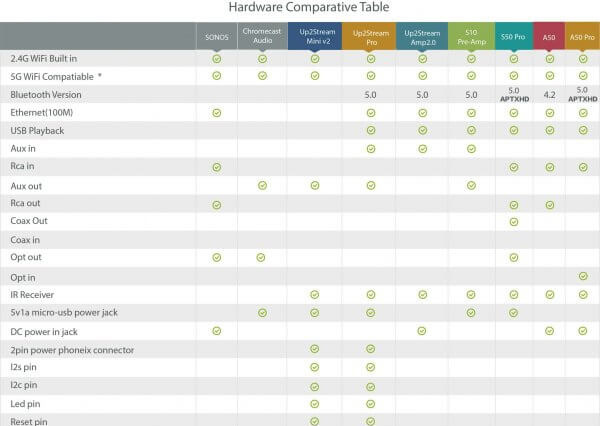
Task: Click the SONOS checkmark in the Ethernet(100M) row
Action: 217,112
